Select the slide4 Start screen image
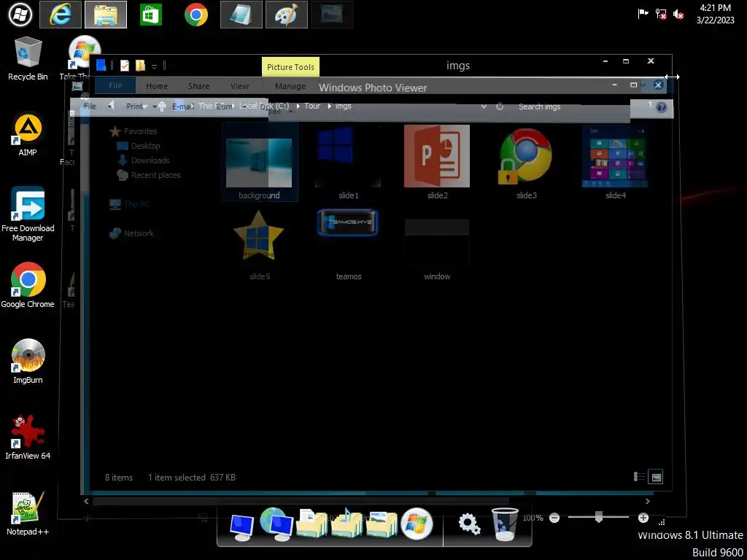The width and height of the screenshot is (747, 560). point(615,162)
